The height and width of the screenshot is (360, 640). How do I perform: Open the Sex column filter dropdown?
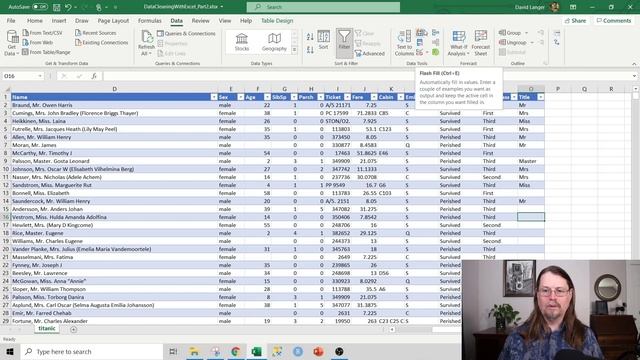[x=240, y=97]
